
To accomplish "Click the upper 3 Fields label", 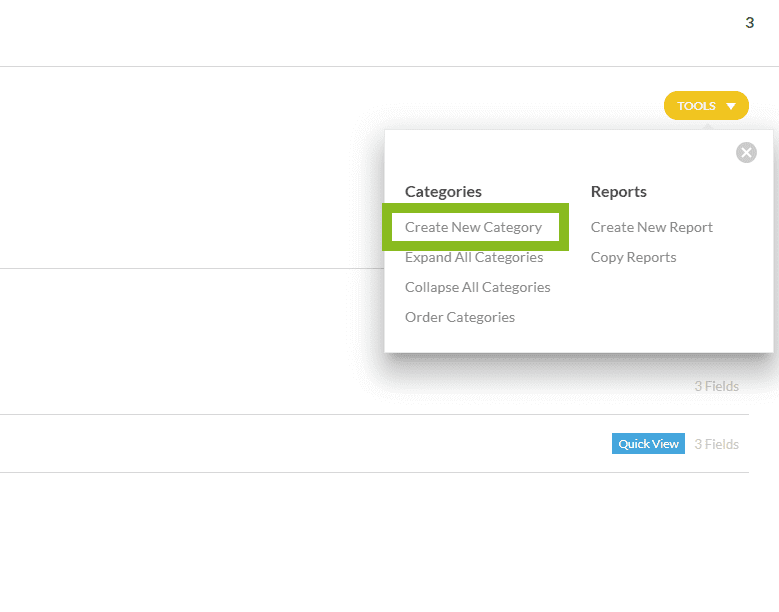I will tap(716, 386).
